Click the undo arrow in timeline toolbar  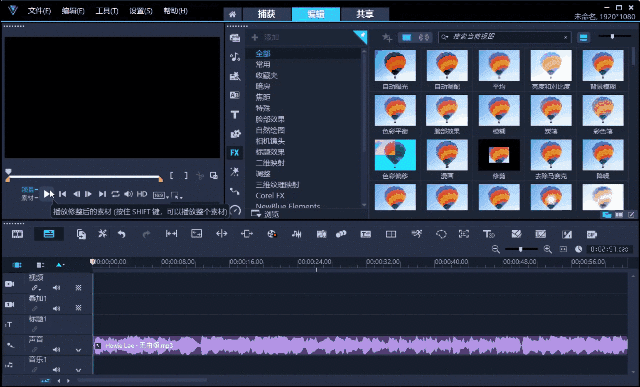(122, 234)
